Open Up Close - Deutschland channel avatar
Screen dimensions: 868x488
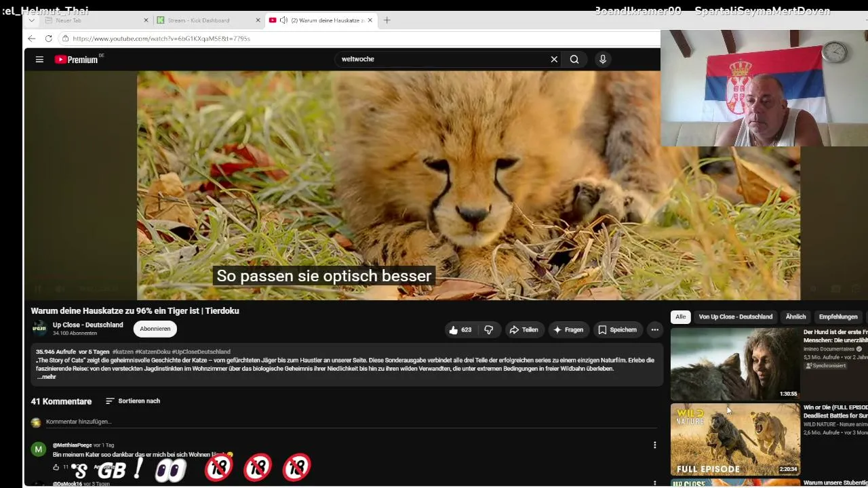[x=39, y=329]
